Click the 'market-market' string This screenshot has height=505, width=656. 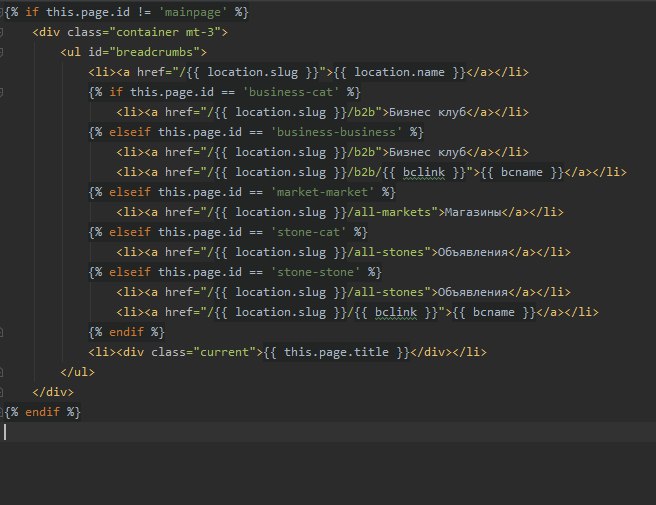pyautogui.click(x=322, y=192)
